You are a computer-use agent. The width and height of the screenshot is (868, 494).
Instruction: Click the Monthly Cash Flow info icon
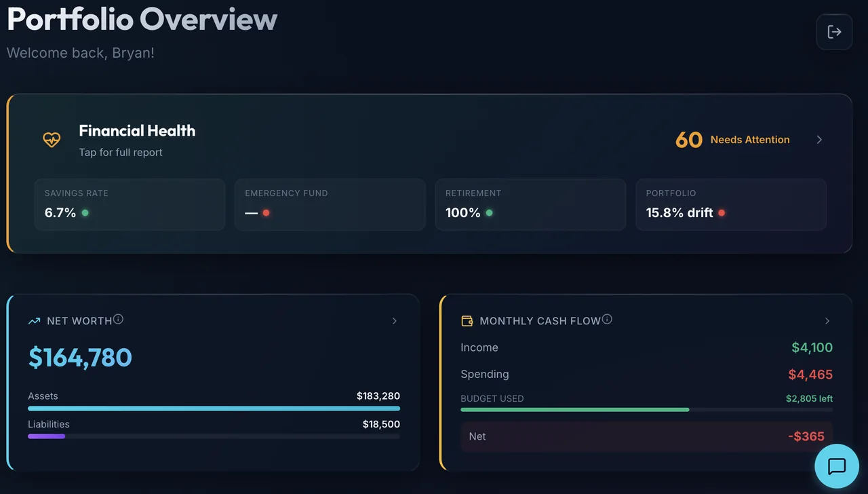click(x=607, y=319)
